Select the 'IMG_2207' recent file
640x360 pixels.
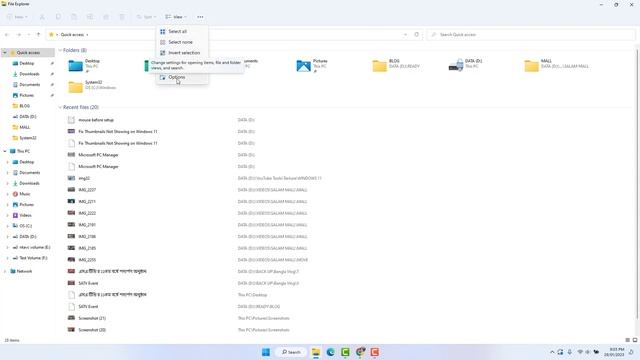[x=87, y=190]
